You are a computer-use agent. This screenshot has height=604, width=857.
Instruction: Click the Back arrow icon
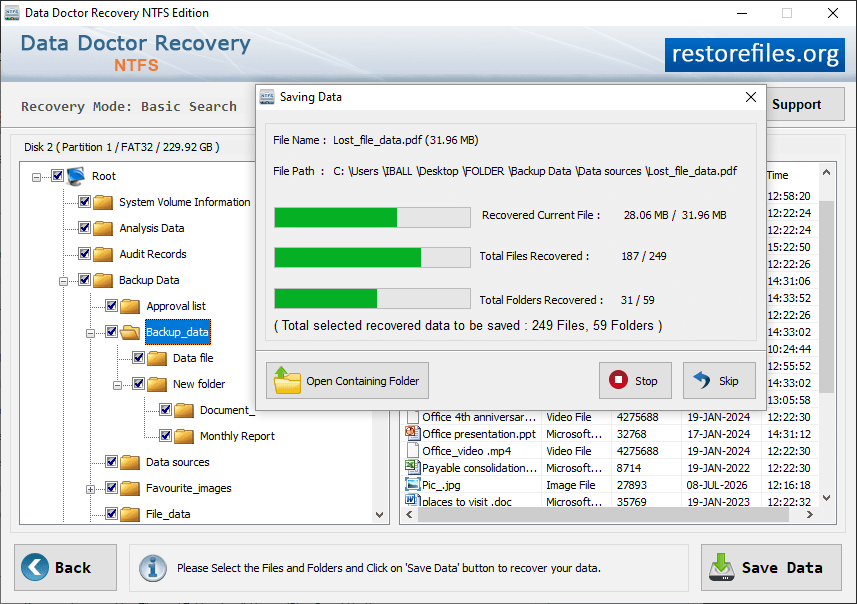35,567
